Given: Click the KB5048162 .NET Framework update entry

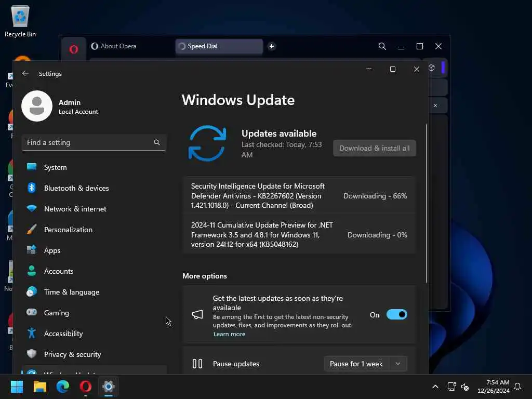Looking at the screenshot, I should coord(300,235).
